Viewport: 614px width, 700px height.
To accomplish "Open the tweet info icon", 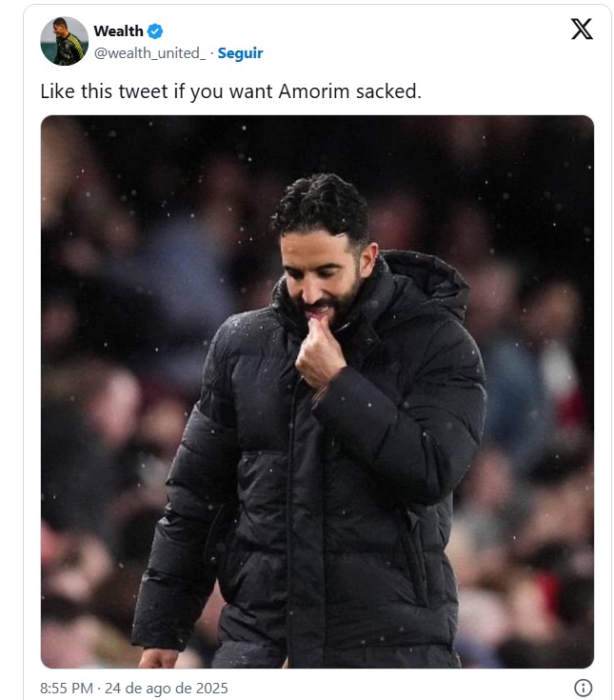I will click(x=584, y=688).
